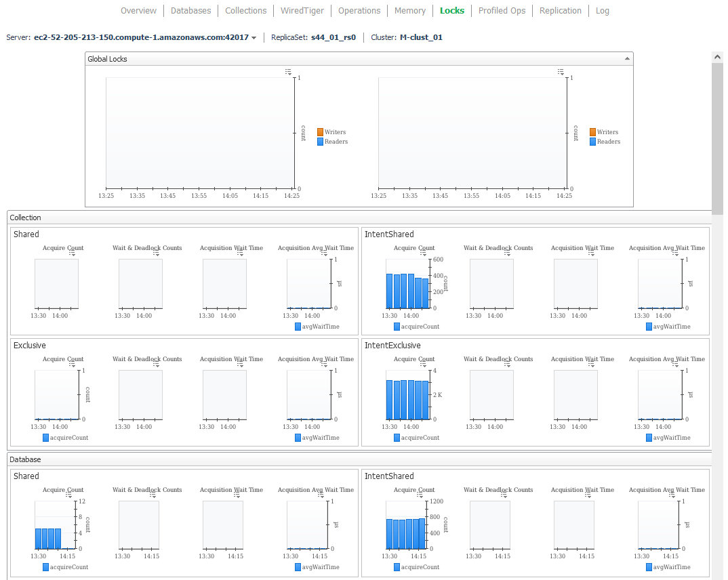Click orange Writers legend swatch in left Global Locks chart
Image resolution: width=728 pixels, height=580 pixels.
tap(321, 132)
